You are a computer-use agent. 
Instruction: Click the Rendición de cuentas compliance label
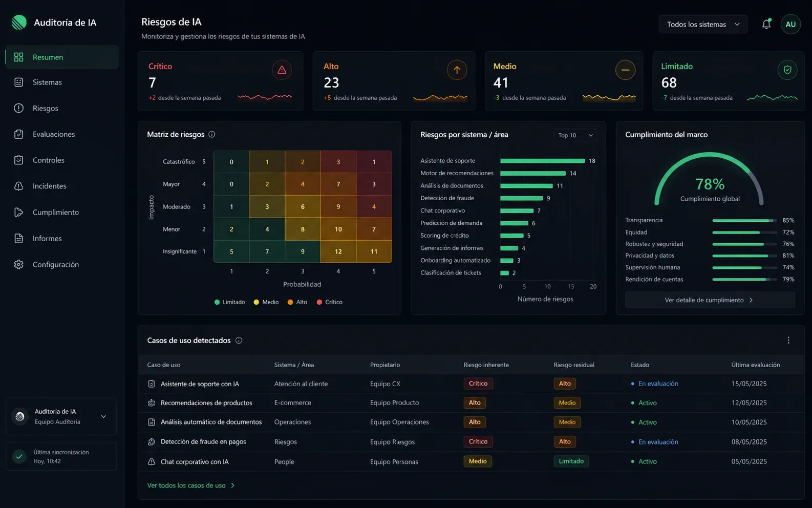click(x=654, y=280)
